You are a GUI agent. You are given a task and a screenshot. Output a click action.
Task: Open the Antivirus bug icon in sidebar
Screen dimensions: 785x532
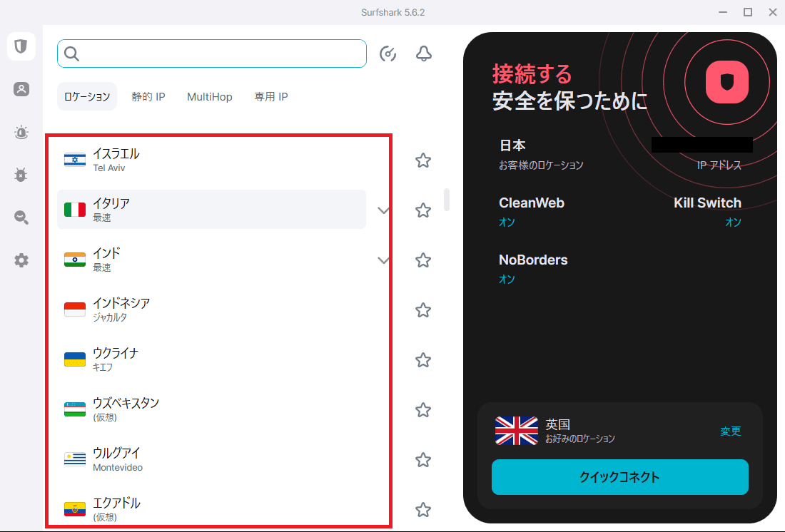[21, 175]
